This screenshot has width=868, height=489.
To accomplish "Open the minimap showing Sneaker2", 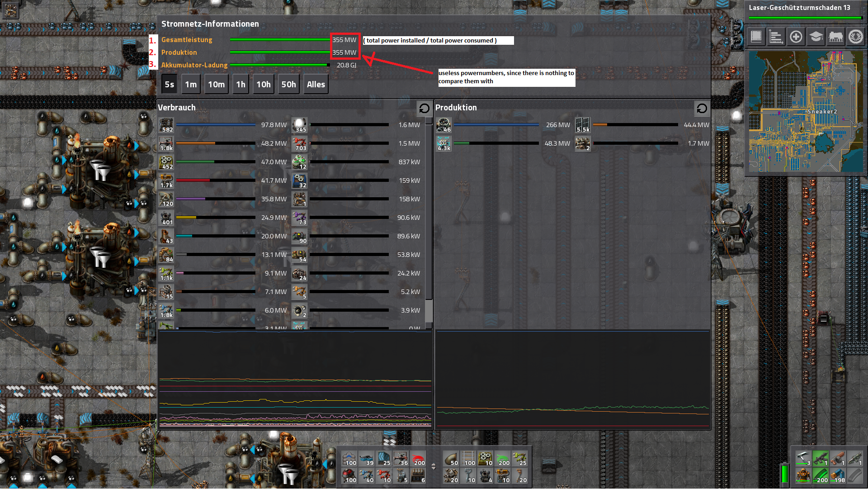I will [x=806, y=112].
